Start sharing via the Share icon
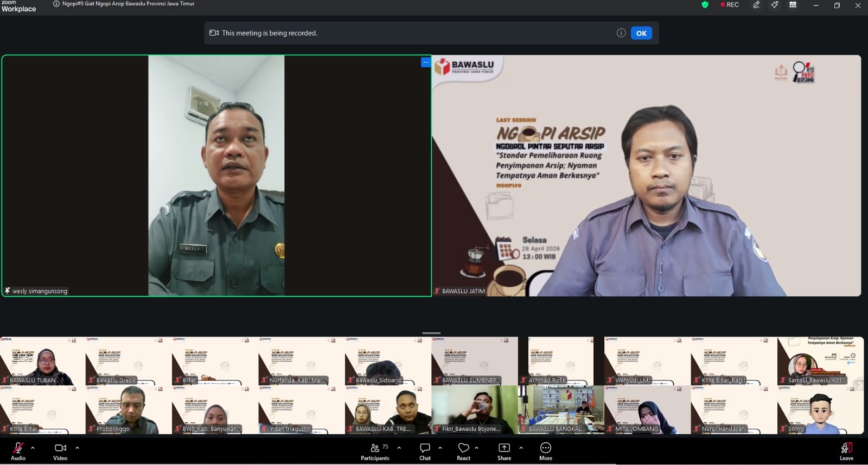Viewport: 868px width, 465px height. pos(504,451)
